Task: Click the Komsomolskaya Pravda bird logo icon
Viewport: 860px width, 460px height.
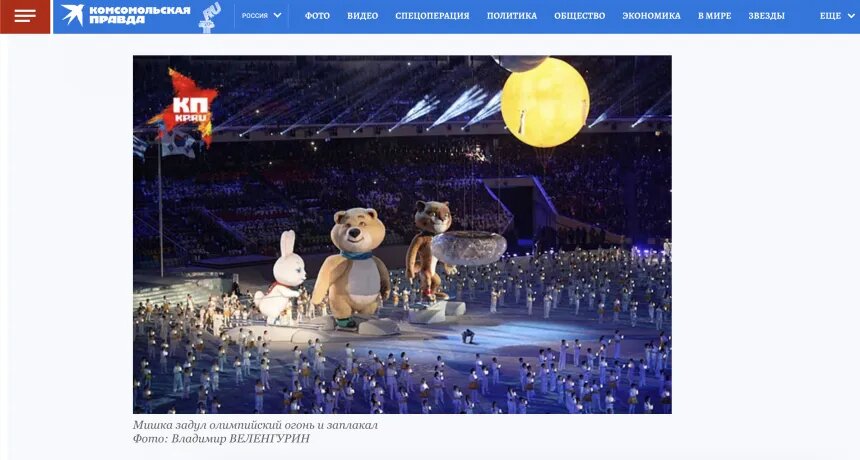Action: point(72,15)
